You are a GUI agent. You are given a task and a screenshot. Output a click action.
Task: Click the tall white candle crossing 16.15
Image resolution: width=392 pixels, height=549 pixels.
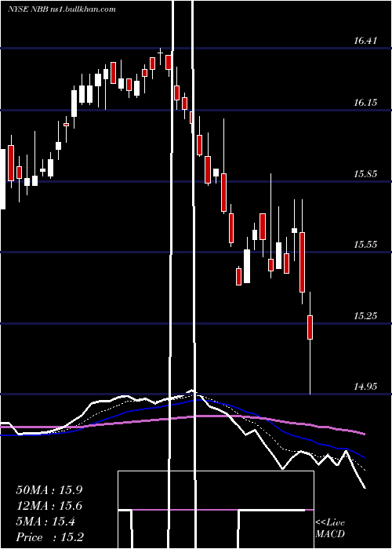click(x=74, y=104)
